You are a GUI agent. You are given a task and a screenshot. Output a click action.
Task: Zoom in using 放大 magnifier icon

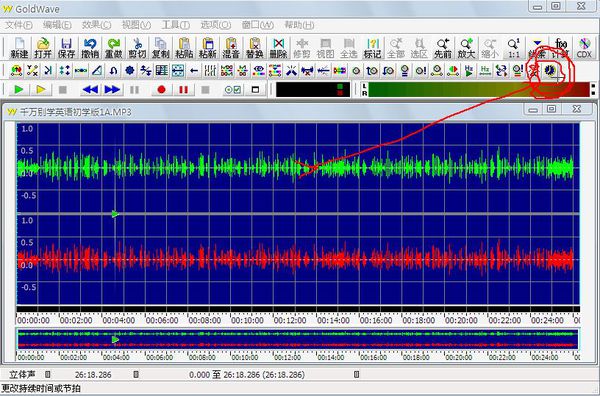pos(466,48)
